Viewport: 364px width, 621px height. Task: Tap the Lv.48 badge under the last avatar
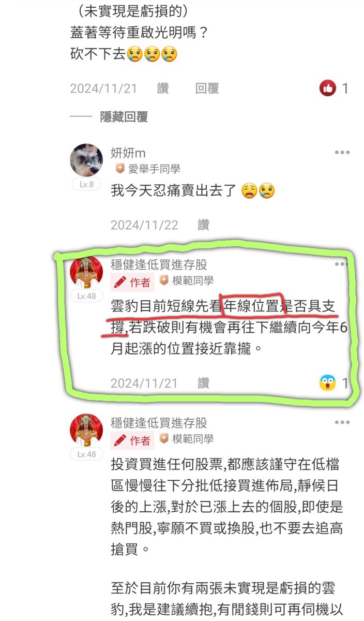point(86,454)
